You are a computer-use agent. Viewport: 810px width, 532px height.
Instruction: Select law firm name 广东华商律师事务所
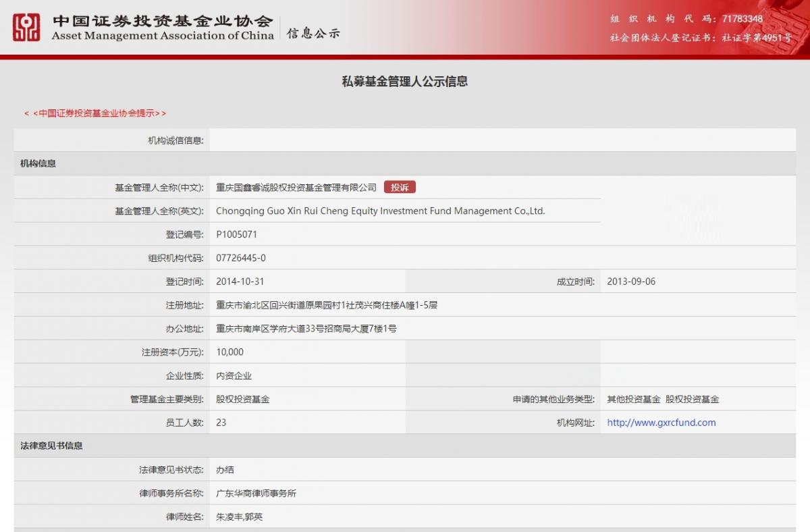point(256,494)
